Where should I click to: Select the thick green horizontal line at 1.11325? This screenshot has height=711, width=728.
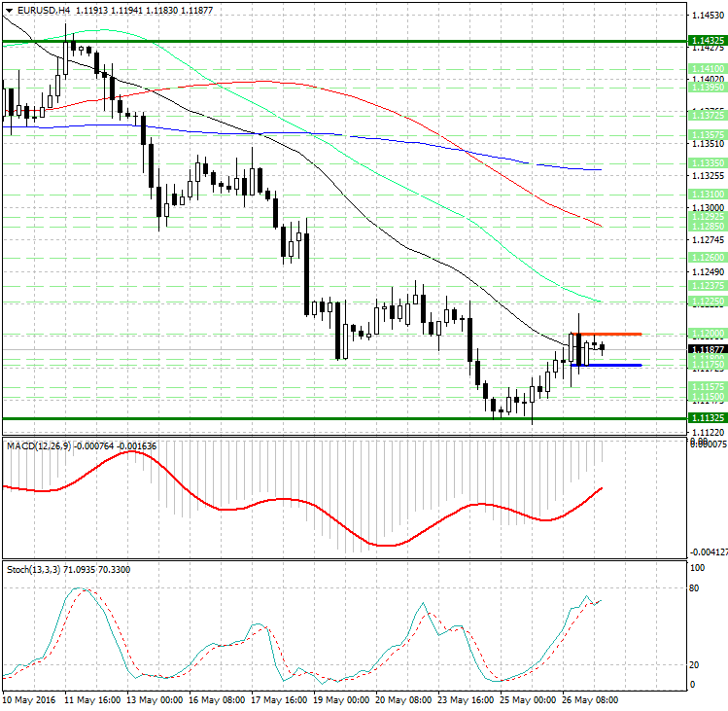tap(344, 418)
